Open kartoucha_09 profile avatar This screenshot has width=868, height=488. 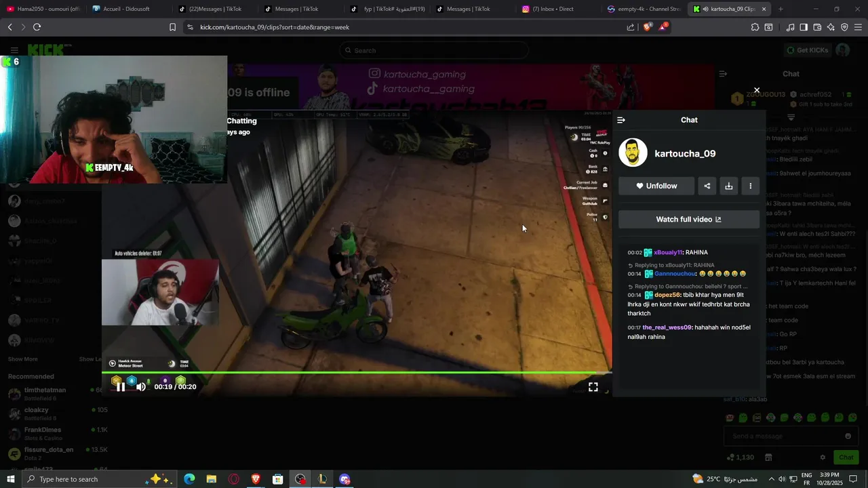point(633,153)
